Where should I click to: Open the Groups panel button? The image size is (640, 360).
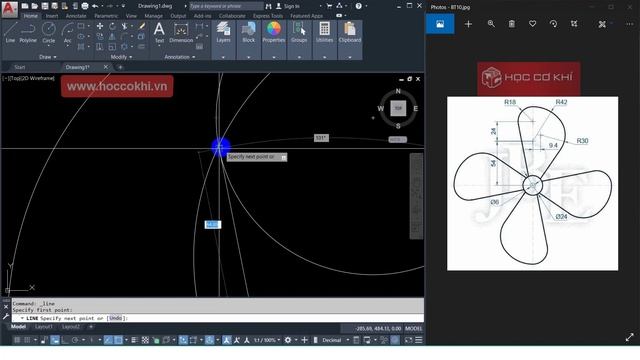pyautogui.click(x=299, y=32)
